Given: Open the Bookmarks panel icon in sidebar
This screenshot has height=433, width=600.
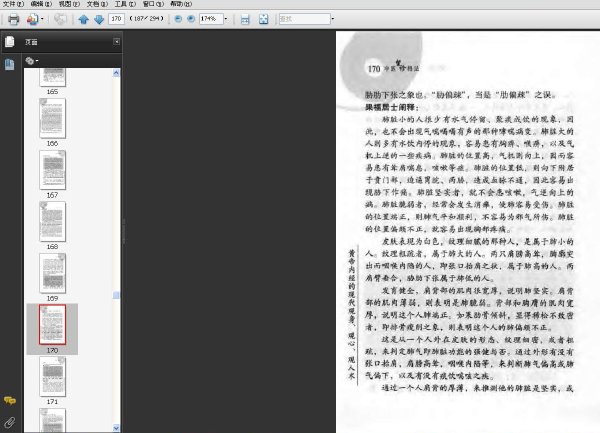Looking at the screenshot, I should coord(10,64).
